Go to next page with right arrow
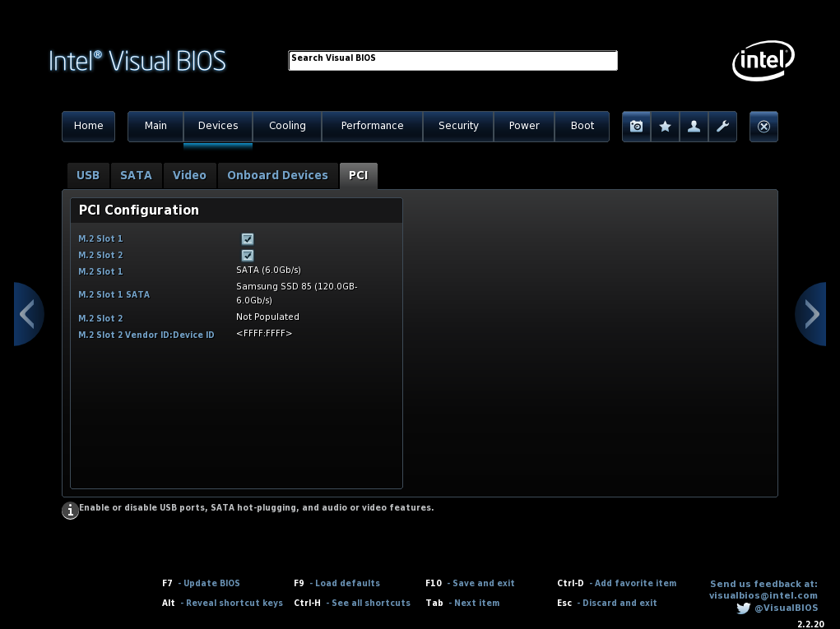This screenshot has height=629, width=840. (811, 314)
